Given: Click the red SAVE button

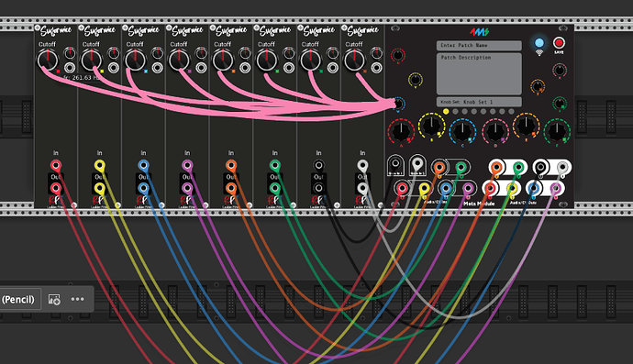Looking at the screenshot, I should (559, 43).
